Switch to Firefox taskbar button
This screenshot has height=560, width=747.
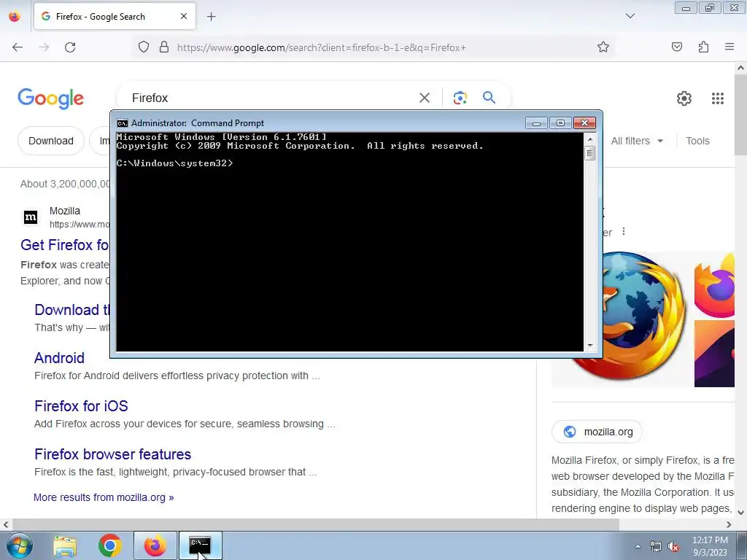coord(155,546)
